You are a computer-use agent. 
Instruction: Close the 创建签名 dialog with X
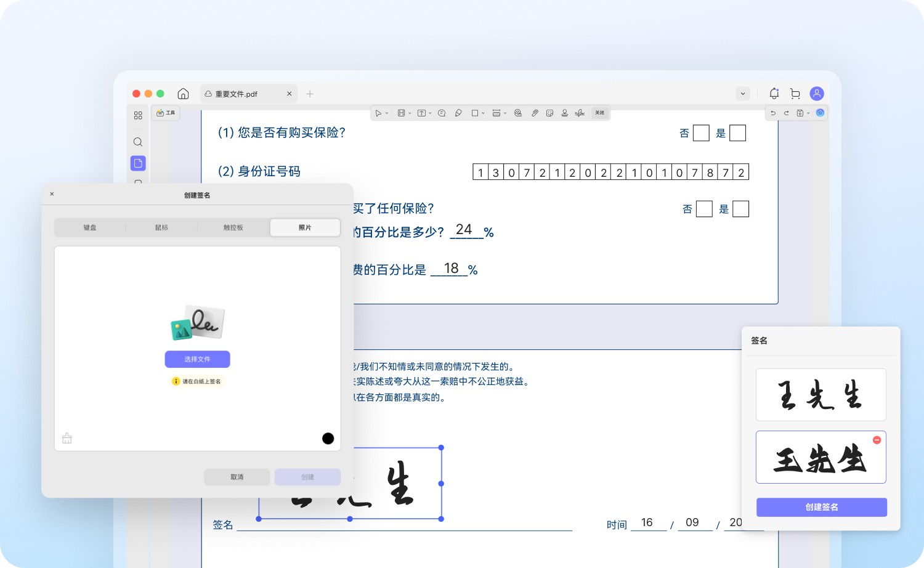coord(52,194)
